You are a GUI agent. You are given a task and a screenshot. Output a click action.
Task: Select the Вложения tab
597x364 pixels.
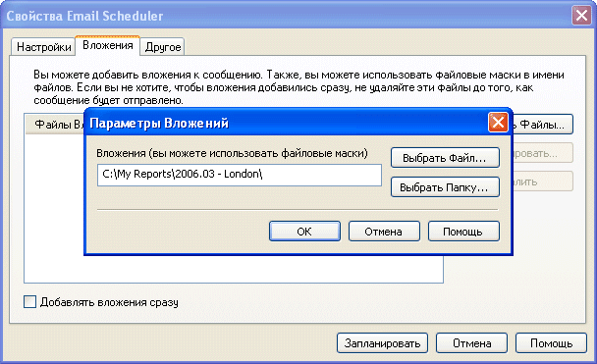108,46
